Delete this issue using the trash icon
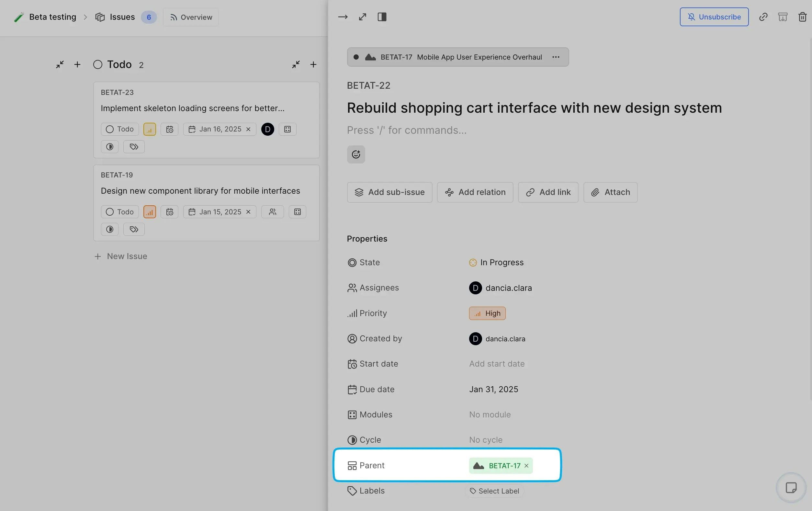The height and width of the screenshot is (511, 812). tap(802, 17)
